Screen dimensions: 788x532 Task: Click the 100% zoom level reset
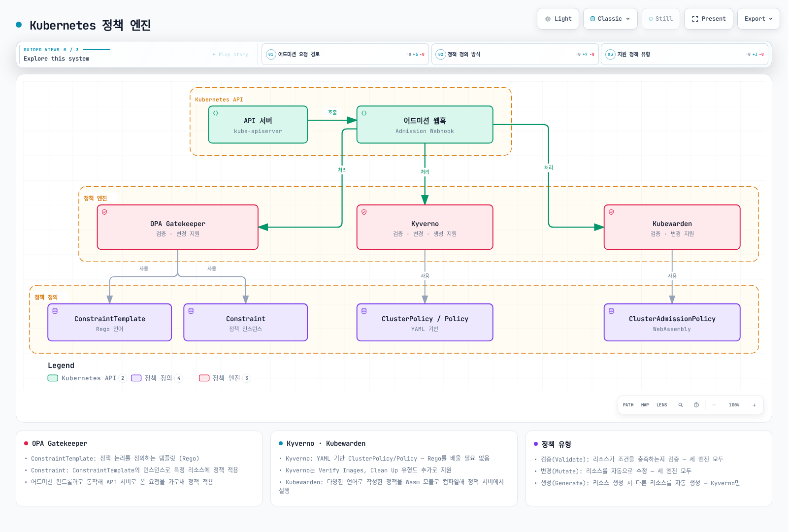tap(734, 405)
